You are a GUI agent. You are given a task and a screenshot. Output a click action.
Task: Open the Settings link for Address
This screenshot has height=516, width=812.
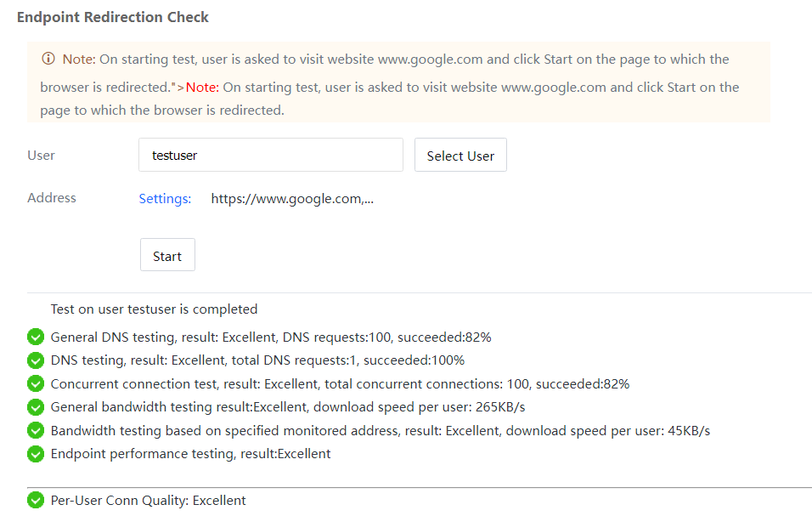click(x=165, y=199)
